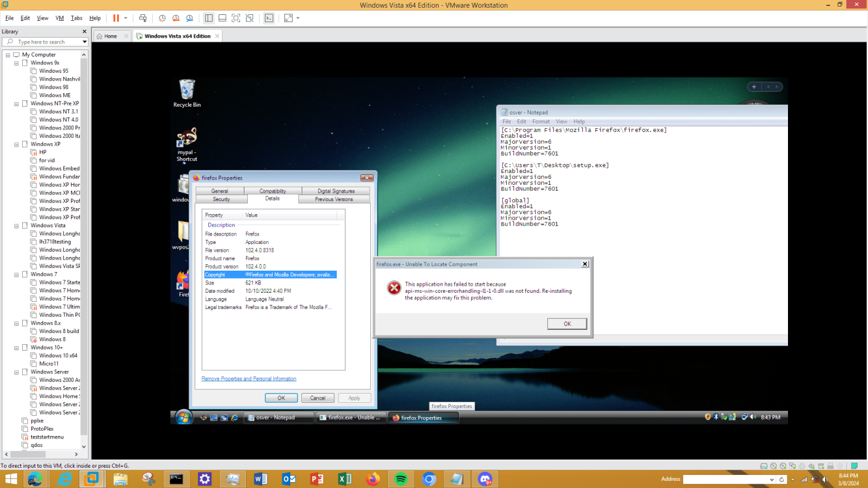Image resolution: width=868 pixels, height=488 pixels.
Task: Open PowerPoint from host taskbar
Action: point(316,479)
